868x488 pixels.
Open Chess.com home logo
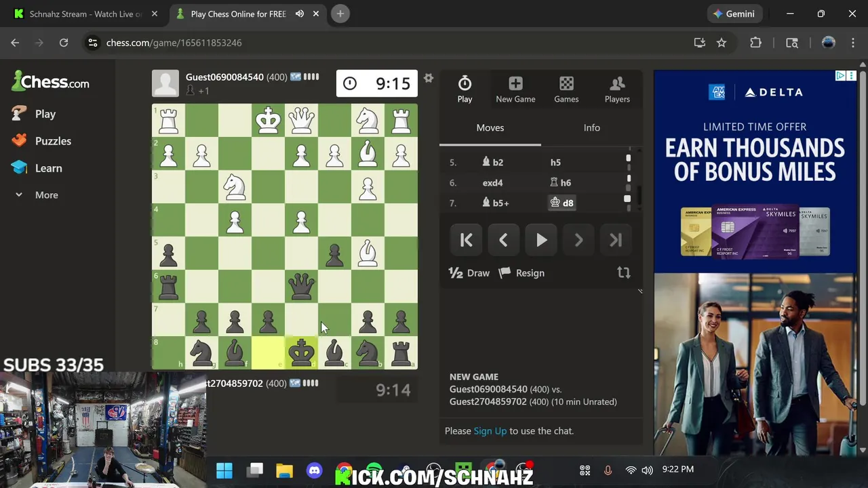[x=51, y=82]
